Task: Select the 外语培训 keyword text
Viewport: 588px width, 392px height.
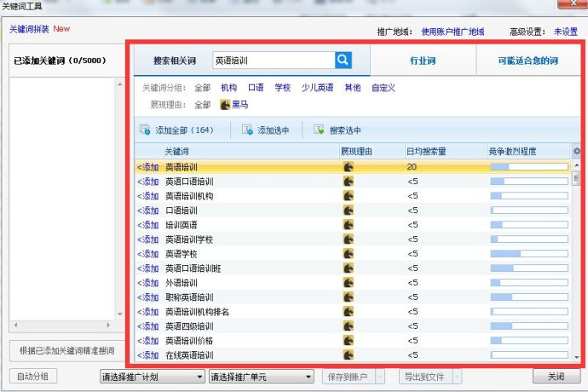Action: tap(182, 283)
